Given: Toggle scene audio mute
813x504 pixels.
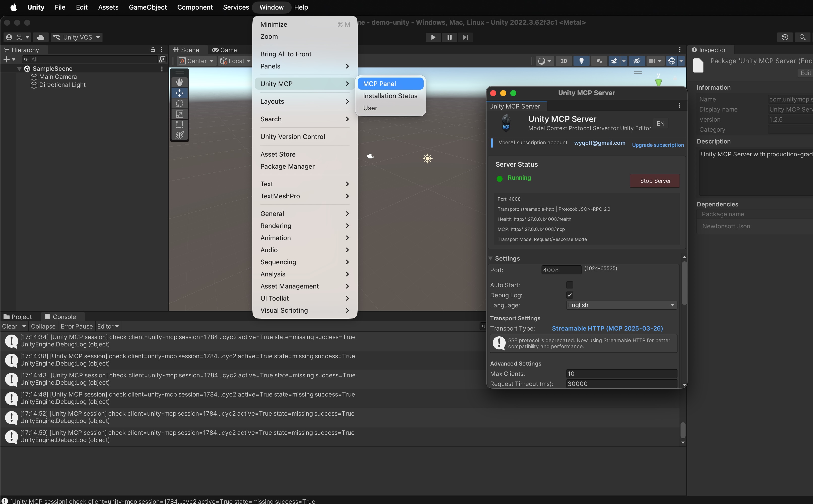Looking at the screenshot, I should point(599,61).
